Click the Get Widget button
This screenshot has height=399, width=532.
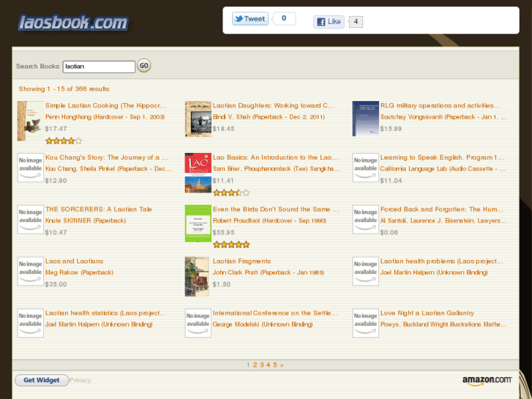(42, 380)
